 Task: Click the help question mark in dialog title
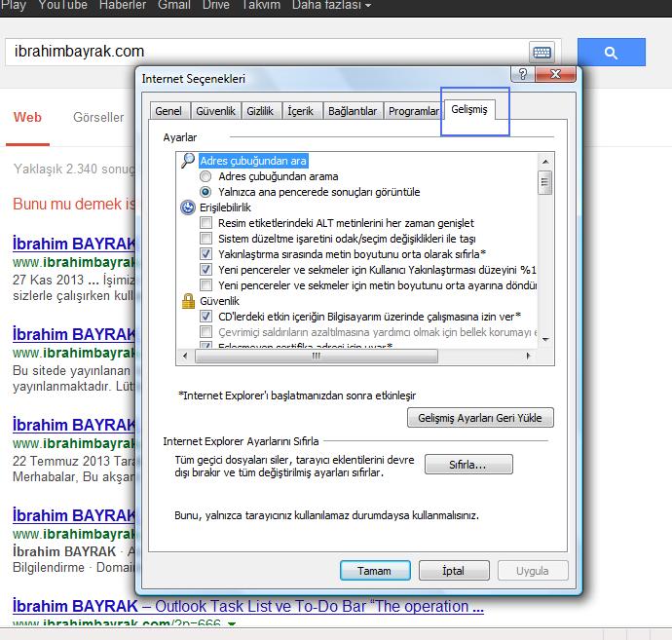(522, 74)
